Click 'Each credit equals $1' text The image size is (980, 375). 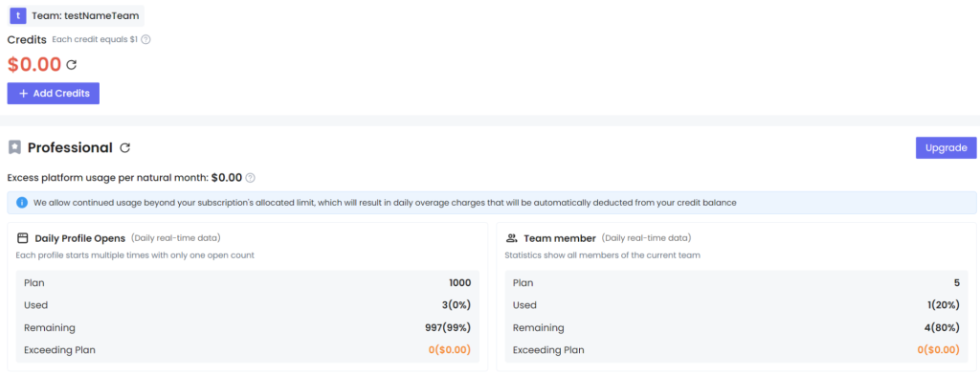click(x=95, y=39)
